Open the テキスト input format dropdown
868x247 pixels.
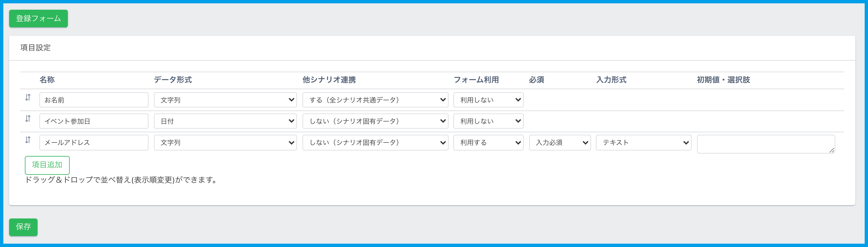pos(643,143)
